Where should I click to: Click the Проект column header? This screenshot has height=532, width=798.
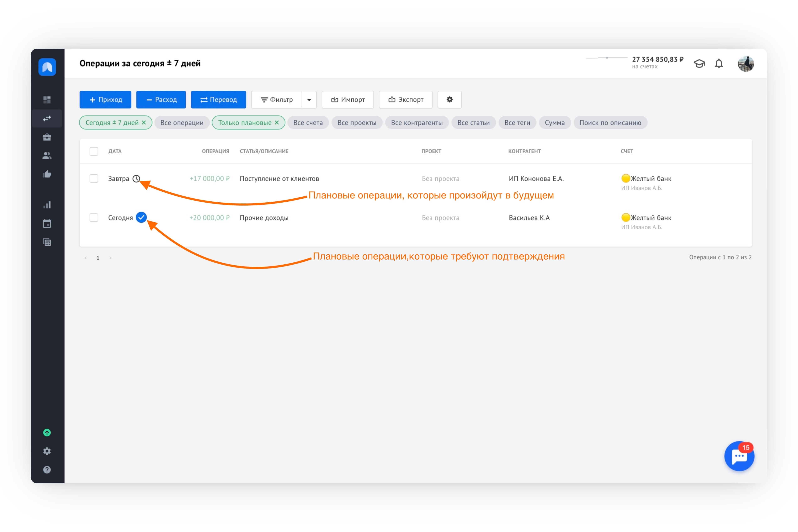click(431, 151)
